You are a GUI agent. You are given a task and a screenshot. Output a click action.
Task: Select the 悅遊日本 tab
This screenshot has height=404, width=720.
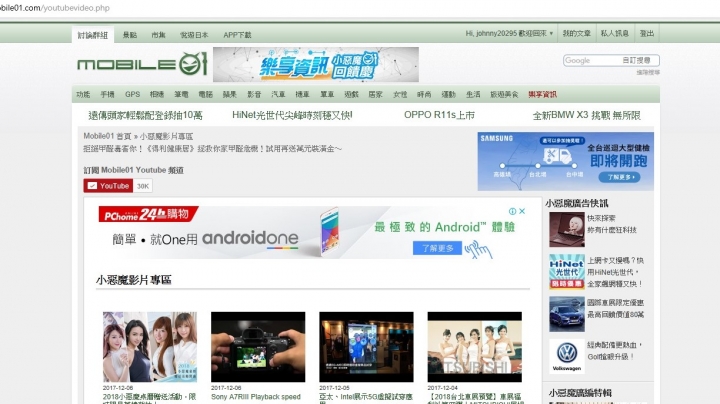pos(194,35)
